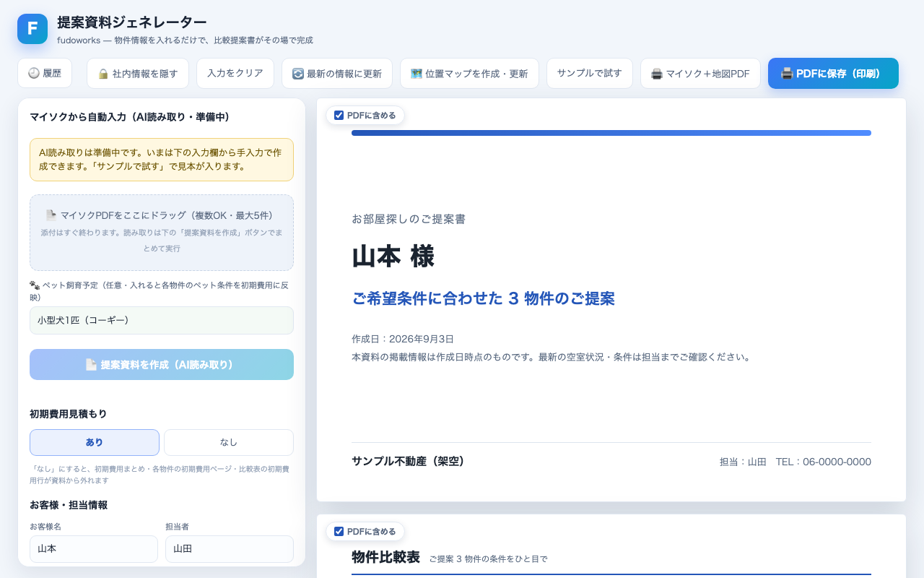This screenshot has width=924, height=578.
Task: Click the 物件比較表 heading
Action: tap(385, 557)
